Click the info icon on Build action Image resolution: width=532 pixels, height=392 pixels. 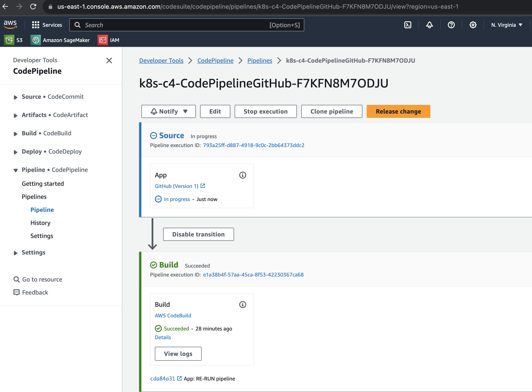[242, 304]
